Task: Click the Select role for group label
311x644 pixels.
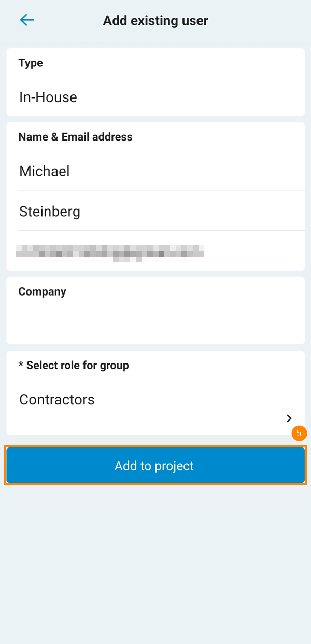Action: (78, 366)
